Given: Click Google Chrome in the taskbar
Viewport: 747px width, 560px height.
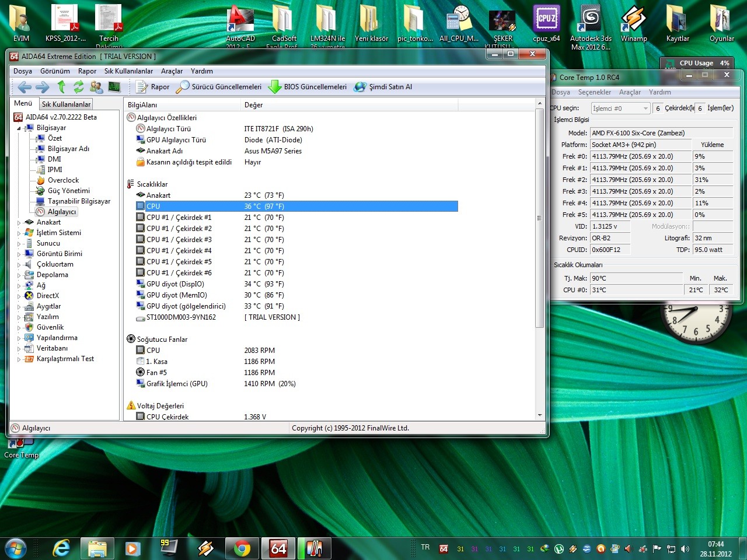Looking at the screenshot, I should tap(242, 548).
